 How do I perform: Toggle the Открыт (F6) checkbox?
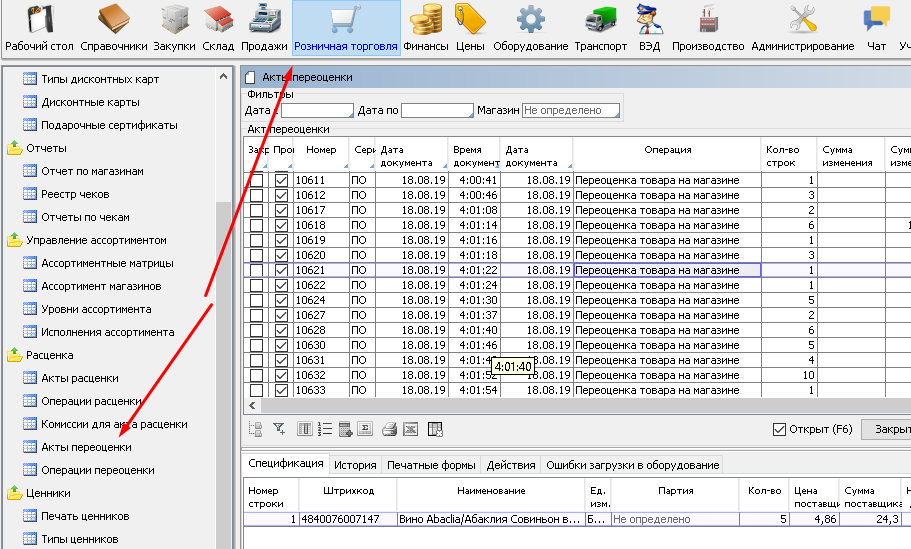click(x=780, y=429)
